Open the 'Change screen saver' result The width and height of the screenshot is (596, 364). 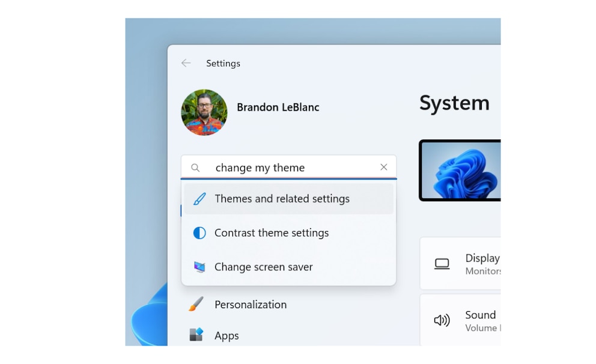(289, 267)
